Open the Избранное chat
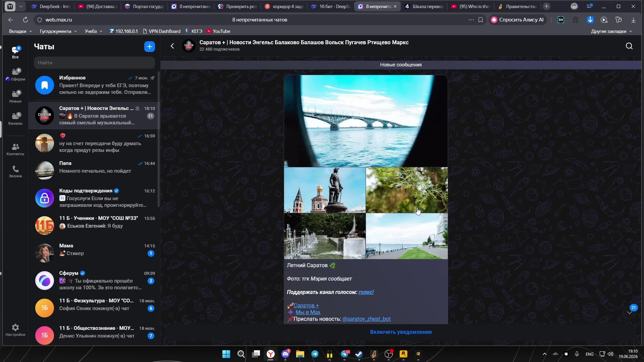This screenshot has height=362, width=644. [94, 85]
